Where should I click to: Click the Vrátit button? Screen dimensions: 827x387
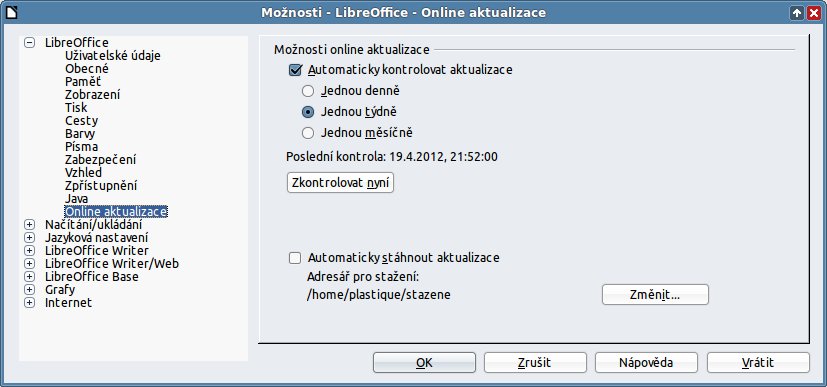758,362
